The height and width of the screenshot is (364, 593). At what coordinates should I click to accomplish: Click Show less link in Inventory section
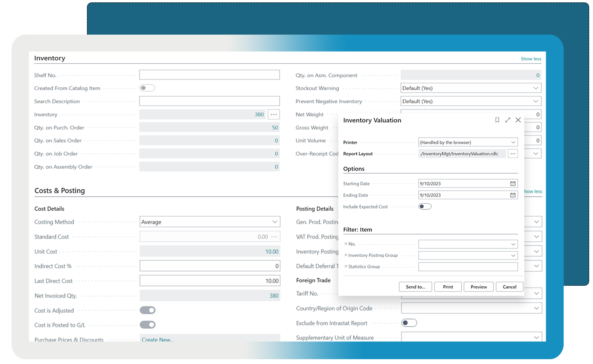(531, 59)
